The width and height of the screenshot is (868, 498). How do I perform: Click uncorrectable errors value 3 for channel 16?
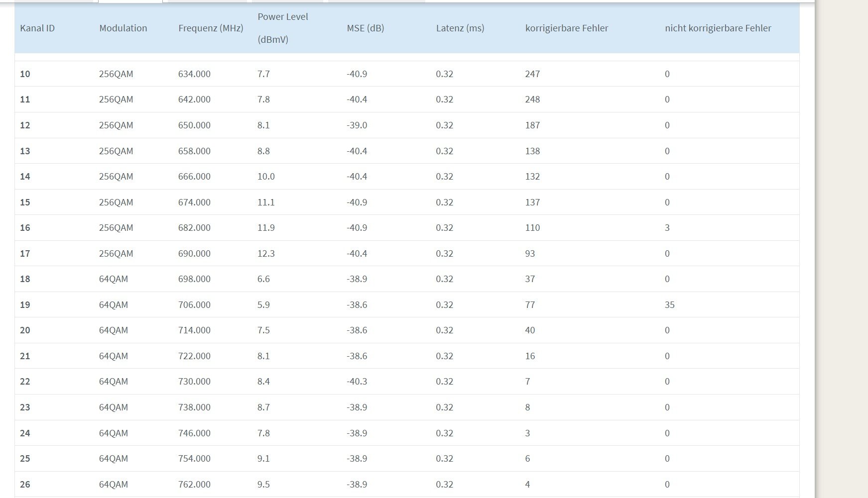tap(667, 228)
